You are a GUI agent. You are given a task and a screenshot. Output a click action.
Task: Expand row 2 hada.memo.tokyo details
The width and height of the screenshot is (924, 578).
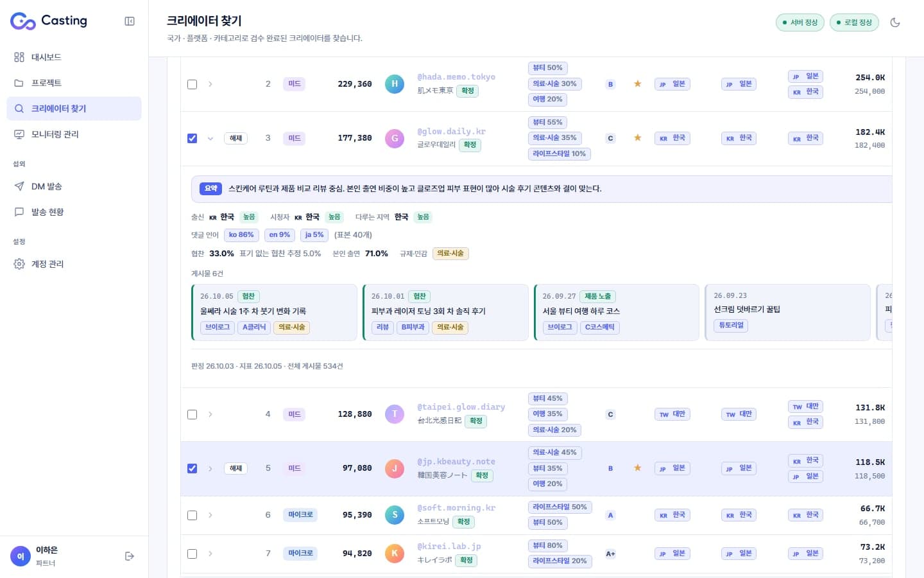click(210, 84)
